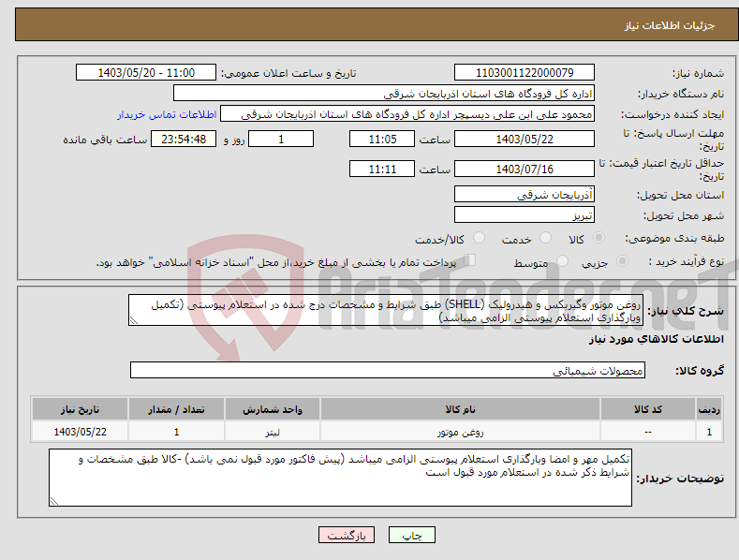
Task: Click the اطلاعات کالاهای مورد نیاز heading
Action: pos(656,339)
